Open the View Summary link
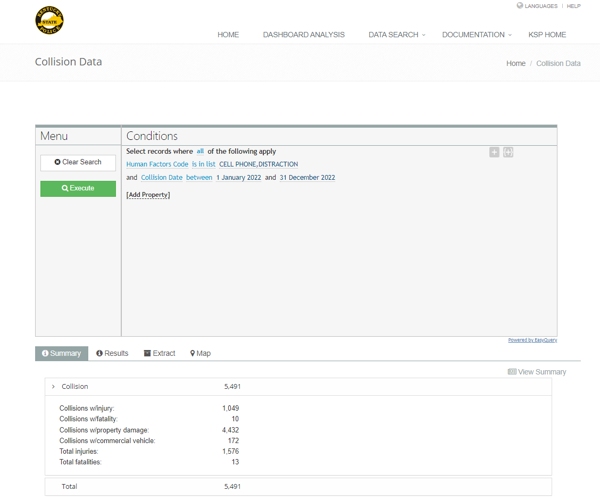Viewport: 600px width, 500px height. (x=537, y=372)
